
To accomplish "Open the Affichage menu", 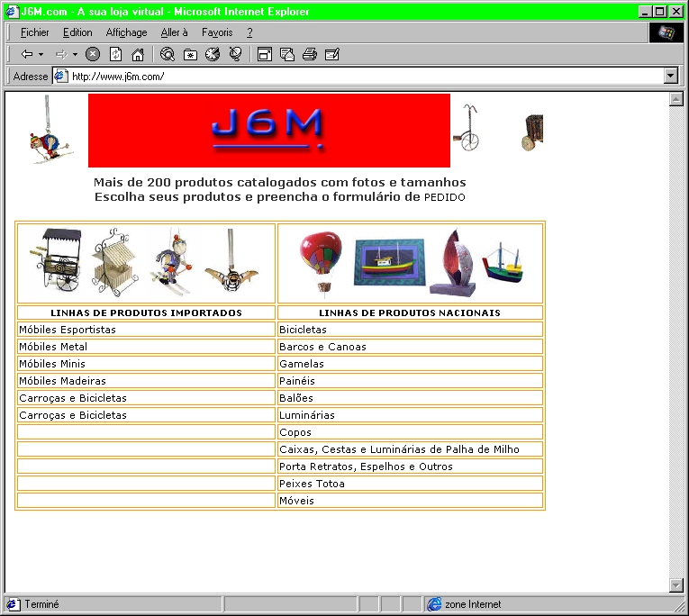I will coord(126,32).
